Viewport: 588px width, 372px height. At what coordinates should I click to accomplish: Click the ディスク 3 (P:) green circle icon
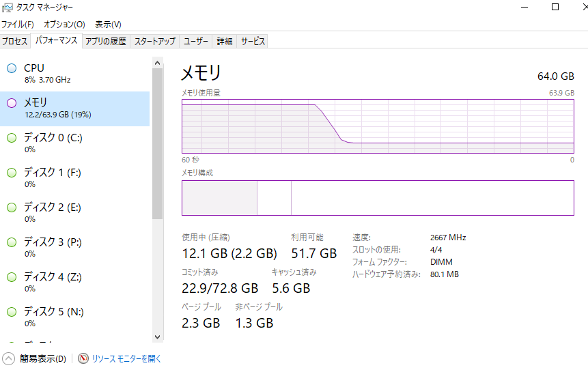click(x=12, y=242)
